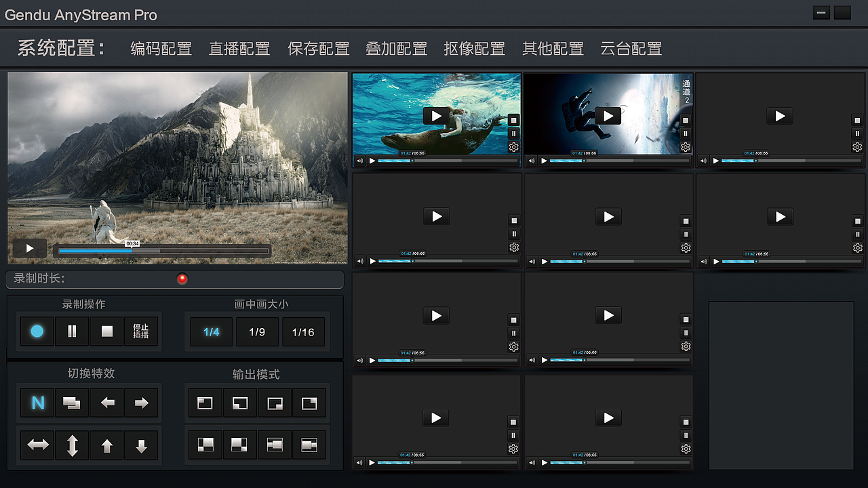
Task: Select the down-arrow transition effect
Action: coord(141,445)
